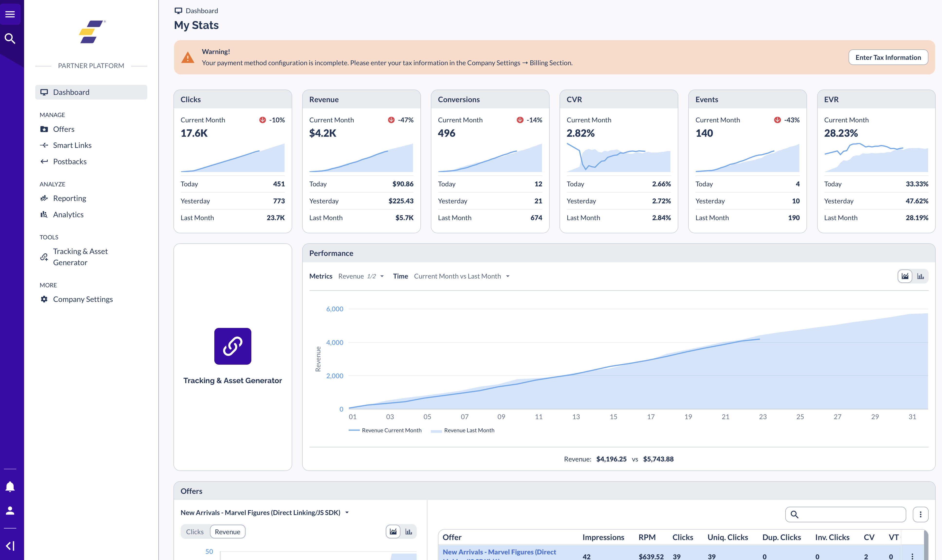Screen dimensions: 942x560
Task: Open the user profile icon
Action: pos(10,511)
